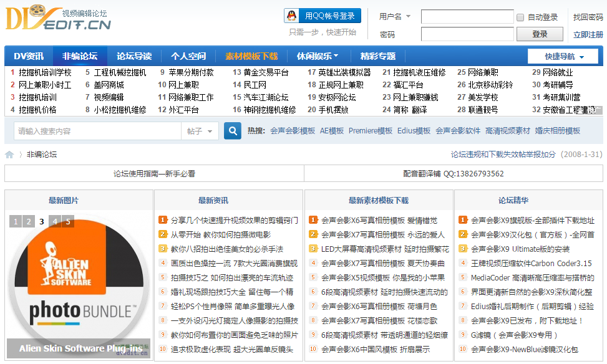Open 会声会影X5视频模板 你是我的小苹果
Image resolution: width=607 pixels, height=364 pixels.
point(383,278)
